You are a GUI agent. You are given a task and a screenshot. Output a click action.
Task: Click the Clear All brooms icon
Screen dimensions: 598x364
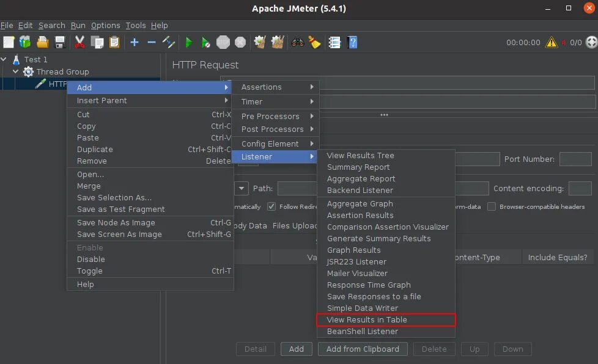(x=278, y=42)
